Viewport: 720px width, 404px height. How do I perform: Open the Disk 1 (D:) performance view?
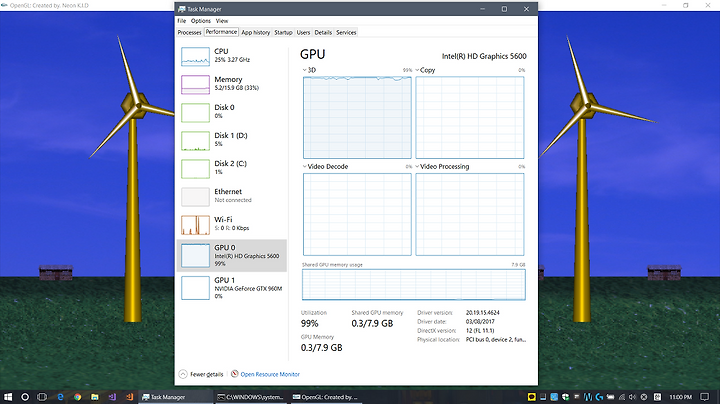click(232, 140)
